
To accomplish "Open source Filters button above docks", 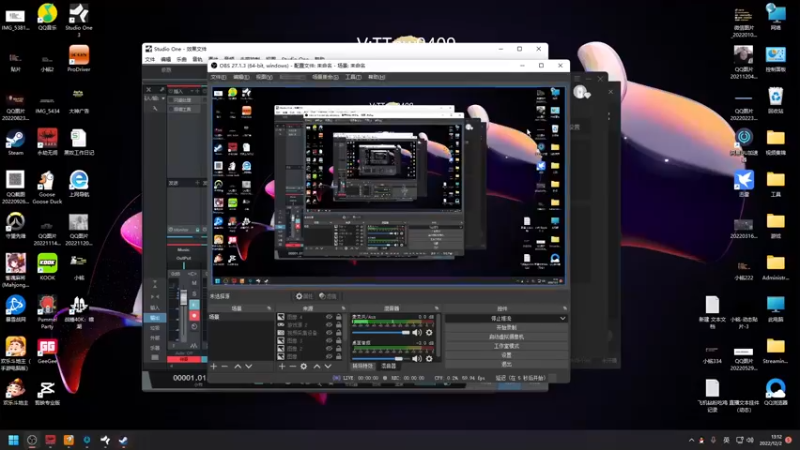I will pyautogui.click(x=328, y=296).
